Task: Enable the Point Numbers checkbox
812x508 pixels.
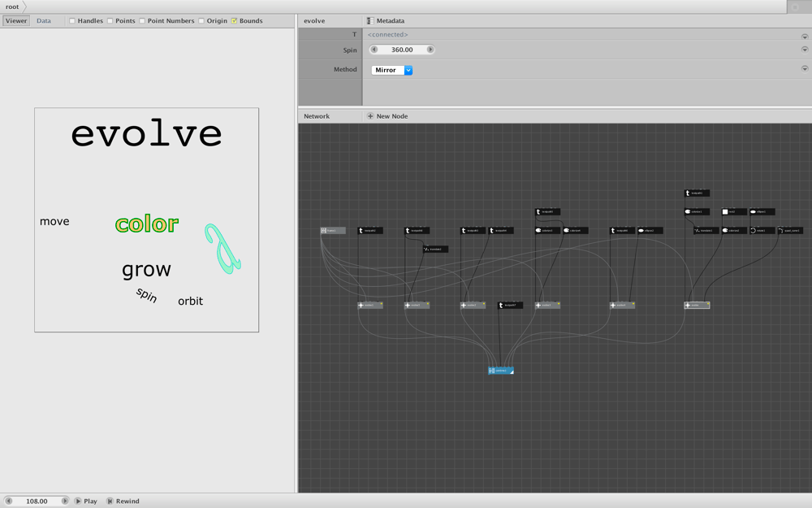Action: point(142,21)
